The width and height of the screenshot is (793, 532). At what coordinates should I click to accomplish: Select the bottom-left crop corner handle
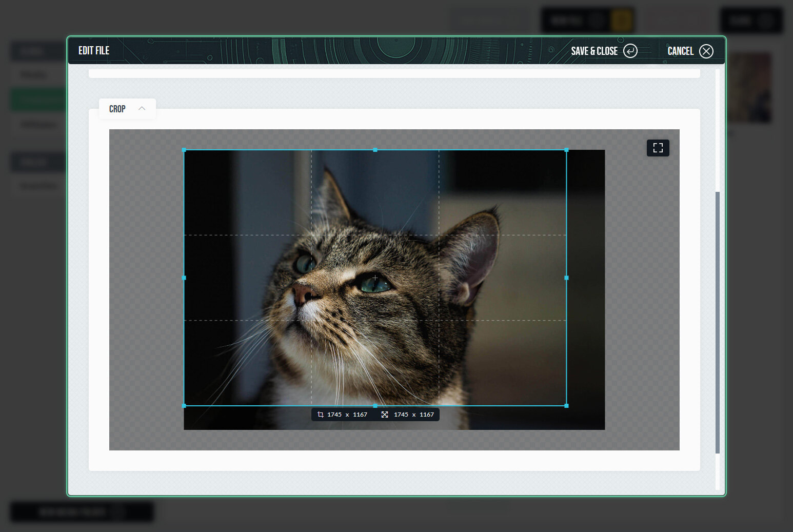[184, 406]
